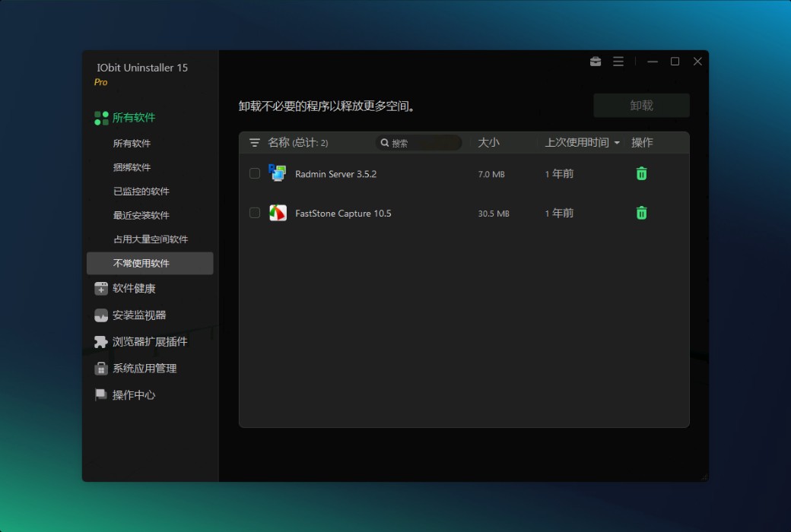Image resolution: width=791 pixels, height=532 pixels.
Task: Click the green trash icon for Radmin Server
Action: coord(641,173)
